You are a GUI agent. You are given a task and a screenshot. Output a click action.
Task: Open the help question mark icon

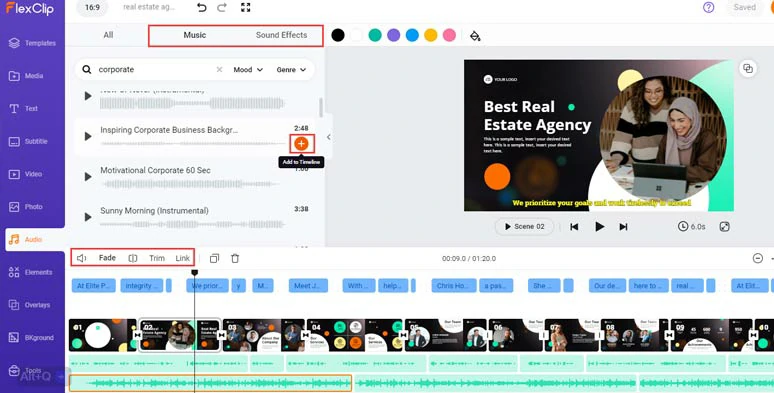tap(708, 7)
